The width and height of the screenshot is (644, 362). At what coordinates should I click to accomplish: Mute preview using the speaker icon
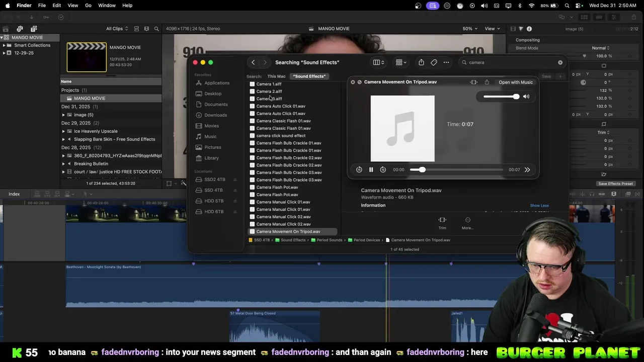pyautogui.click(x=526, y=97)
